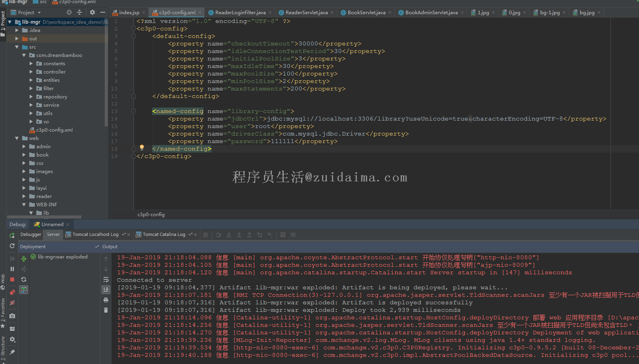Expand the repository package
639x364 pixels.
pyautogui.click(x=31, y=96)
